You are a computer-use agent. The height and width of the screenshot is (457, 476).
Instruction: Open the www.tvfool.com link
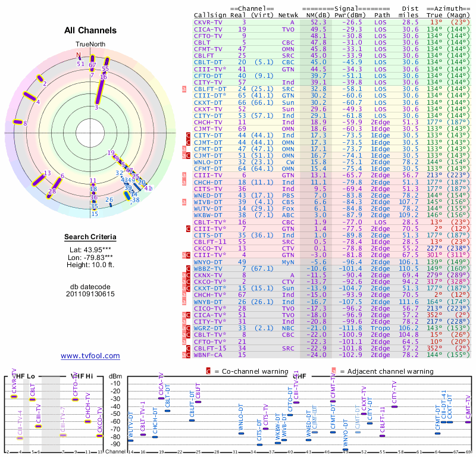(90, 356)
